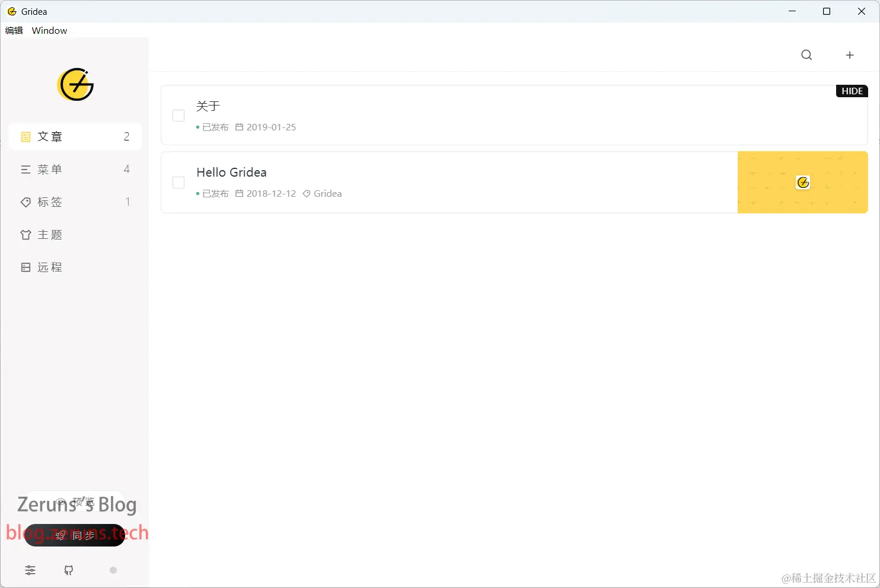Tick the checkbox for Hello Gridea article
The image size is (880, 588).
coord(178,183)
